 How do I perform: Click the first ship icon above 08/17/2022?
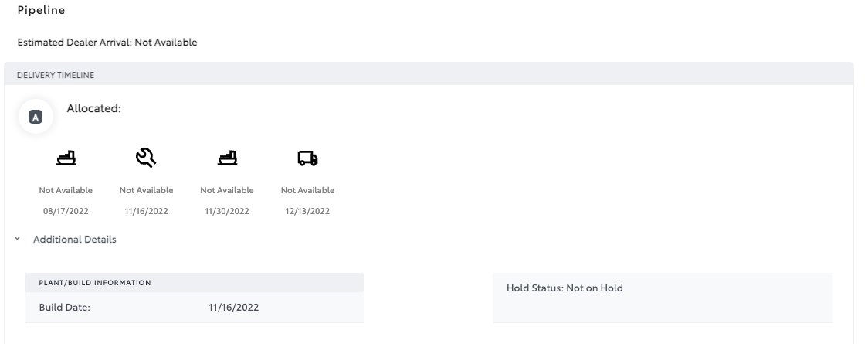pyautogui.click(x=66, y=158)
